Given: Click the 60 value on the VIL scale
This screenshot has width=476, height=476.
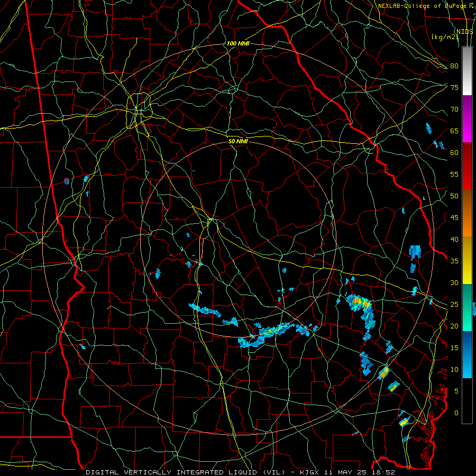Looking at the screenshot, I should coord(454,153).
